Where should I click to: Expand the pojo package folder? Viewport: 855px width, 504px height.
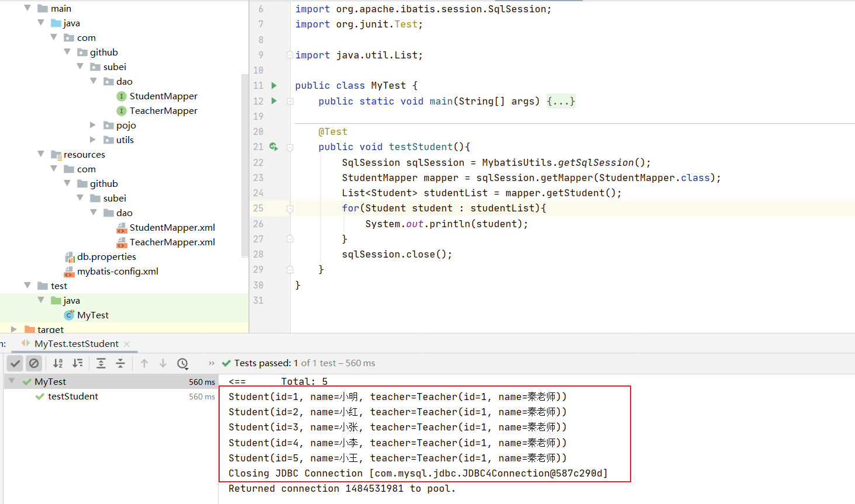pos(93,125)
